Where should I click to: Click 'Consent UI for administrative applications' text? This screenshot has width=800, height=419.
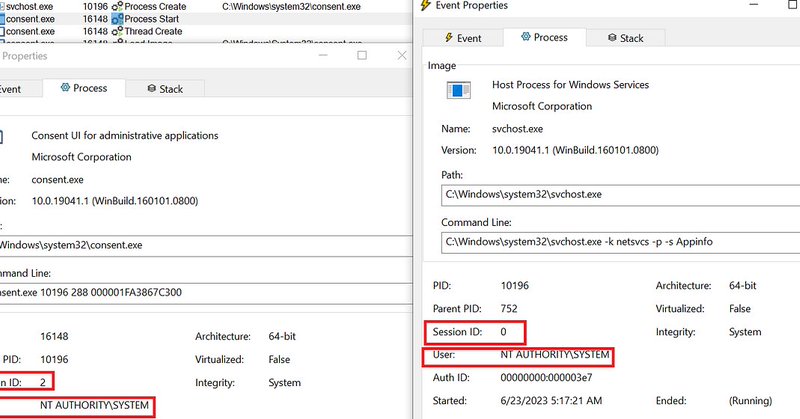[x=125, y=135]
